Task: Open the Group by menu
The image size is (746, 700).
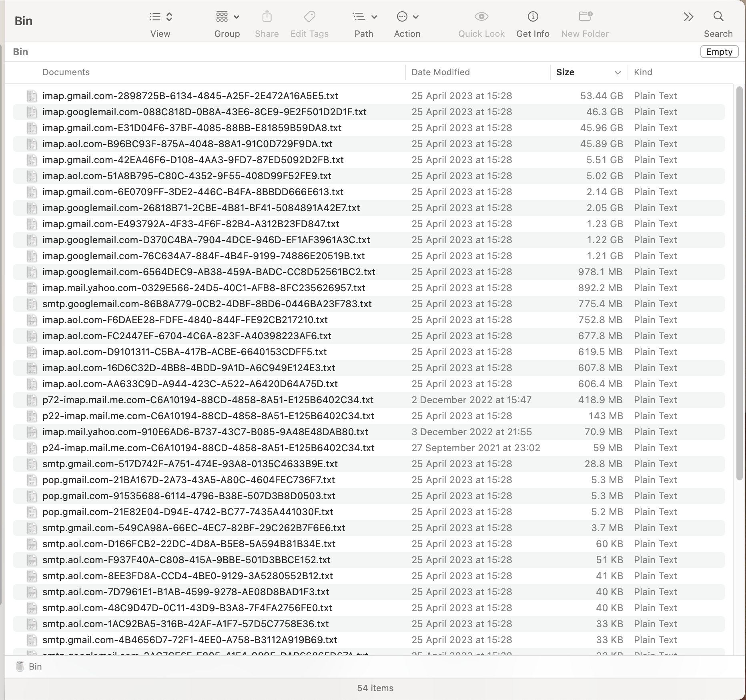Action: point(227,17)
